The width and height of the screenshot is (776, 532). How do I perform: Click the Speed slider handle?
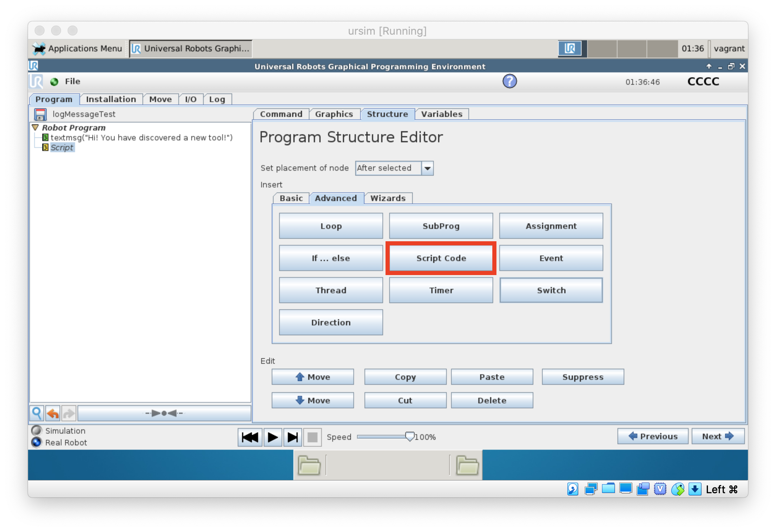click(x=409, y=437)
